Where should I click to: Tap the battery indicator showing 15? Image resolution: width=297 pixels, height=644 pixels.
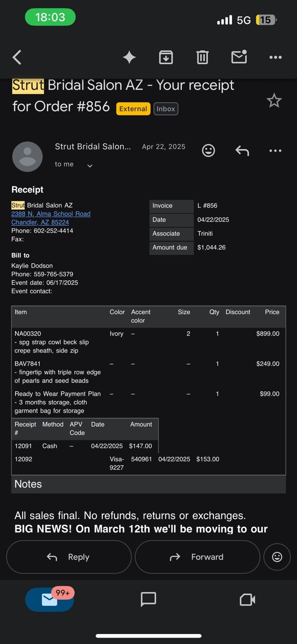(x=266, y=20)
